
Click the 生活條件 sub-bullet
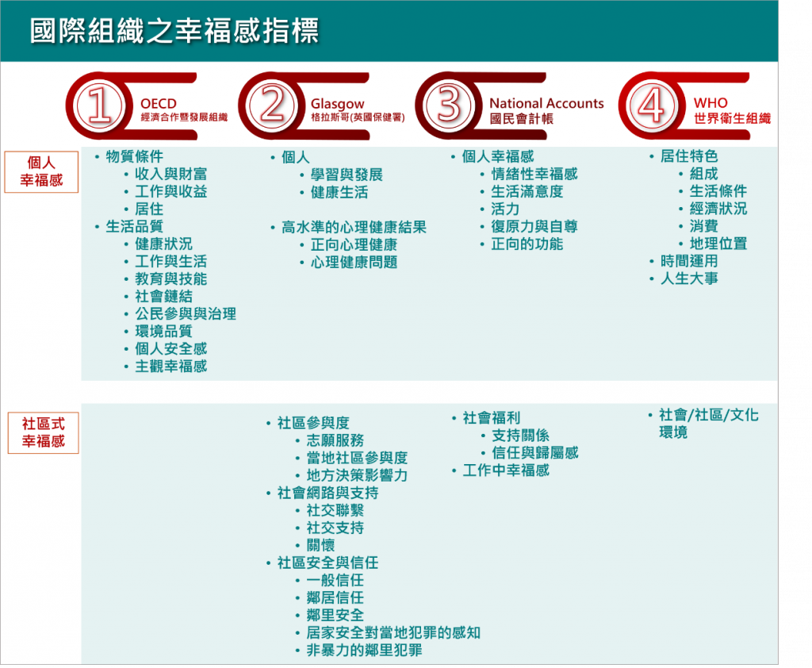[x=718, y=191]
